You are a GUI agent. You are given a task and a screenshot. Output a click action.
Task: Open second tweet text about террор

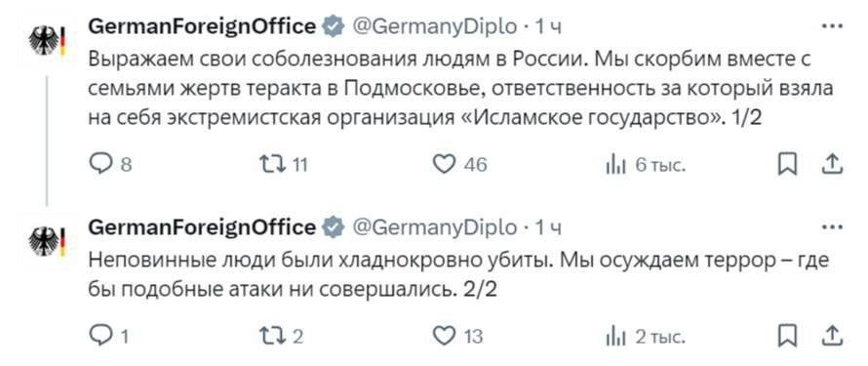point(458,275)
